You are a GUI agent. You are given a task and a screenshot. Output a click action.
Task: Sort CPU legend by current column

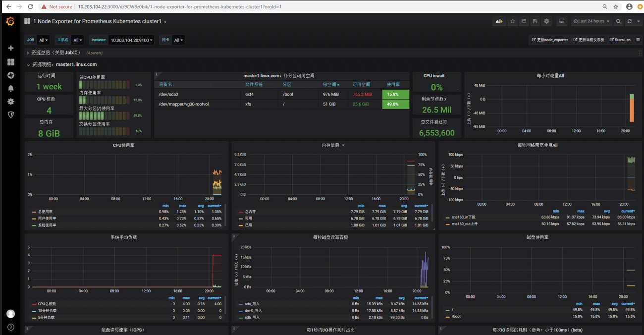click(214, 206)
